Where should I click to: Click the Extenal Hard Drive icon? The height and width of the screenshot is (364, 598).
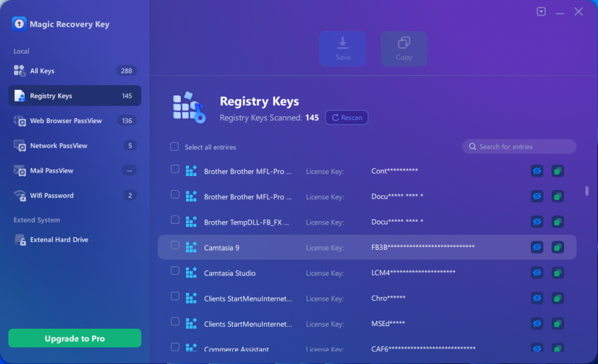pyautogui.click(x=19, y=240)
